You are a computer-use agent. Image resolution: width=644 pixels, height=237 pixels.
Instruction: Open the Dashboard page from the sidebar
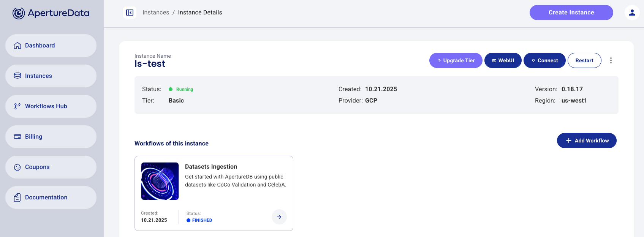click(51, 46)
